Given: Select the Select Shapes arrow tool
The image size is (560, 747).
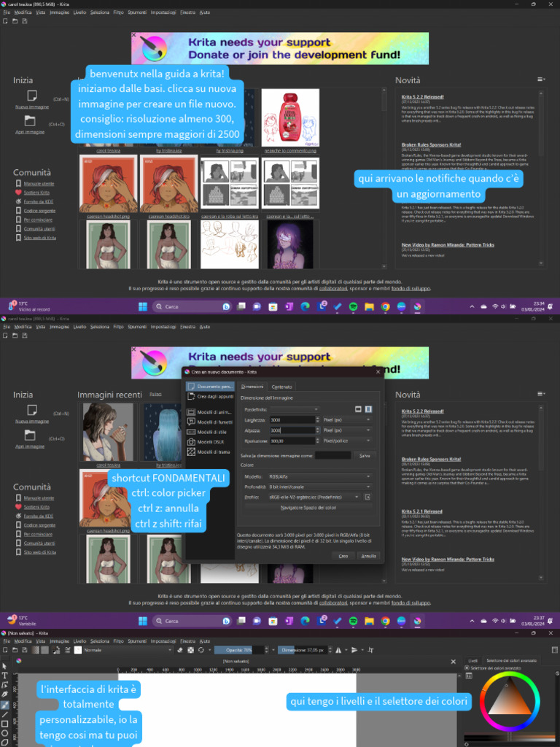Looking at the screenshot, I should tap(5, 666).
